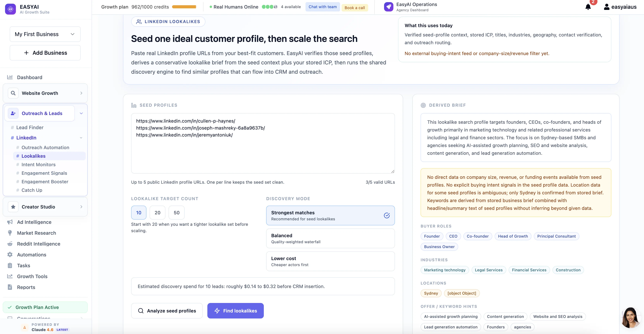The image size is (644, 334).
Task: Click the Tasks clipboard icon
Action: point(10,266)
